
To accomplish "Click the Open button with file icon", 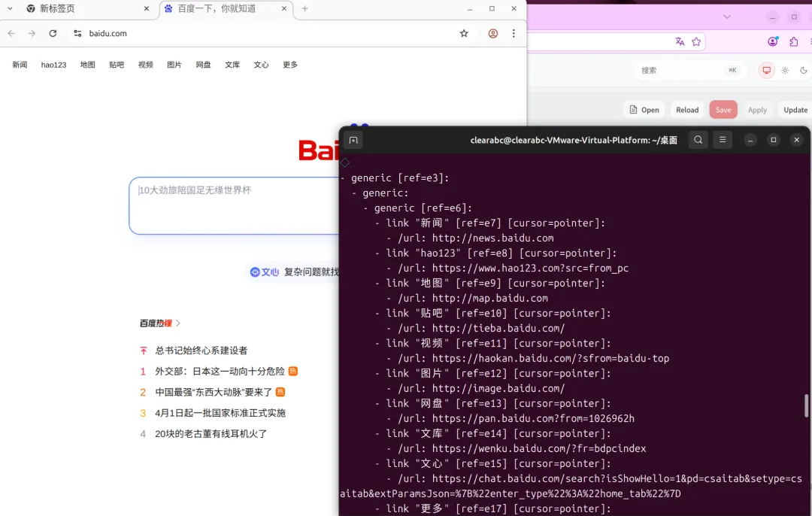I will [644, 110].
